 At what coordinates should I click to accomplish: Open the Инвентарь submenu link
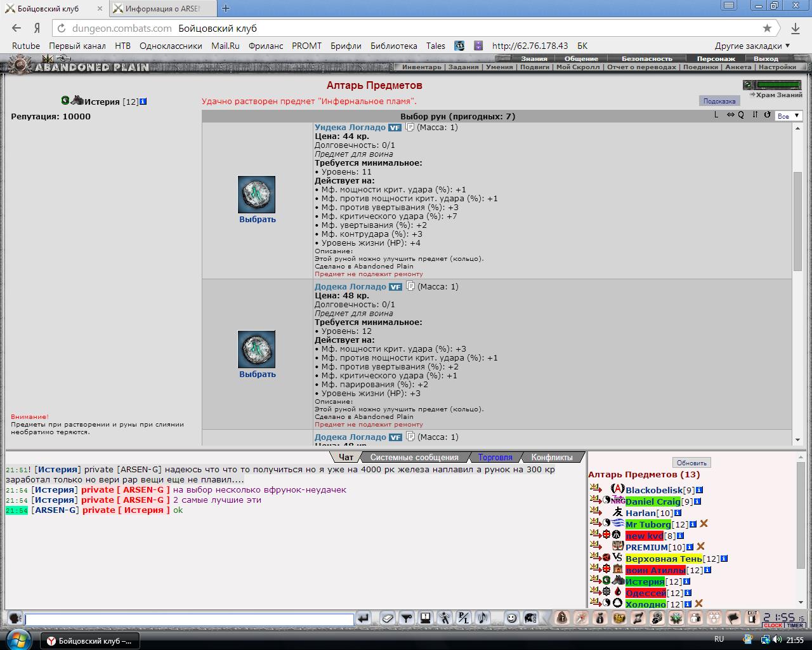[x=421, y=67]
